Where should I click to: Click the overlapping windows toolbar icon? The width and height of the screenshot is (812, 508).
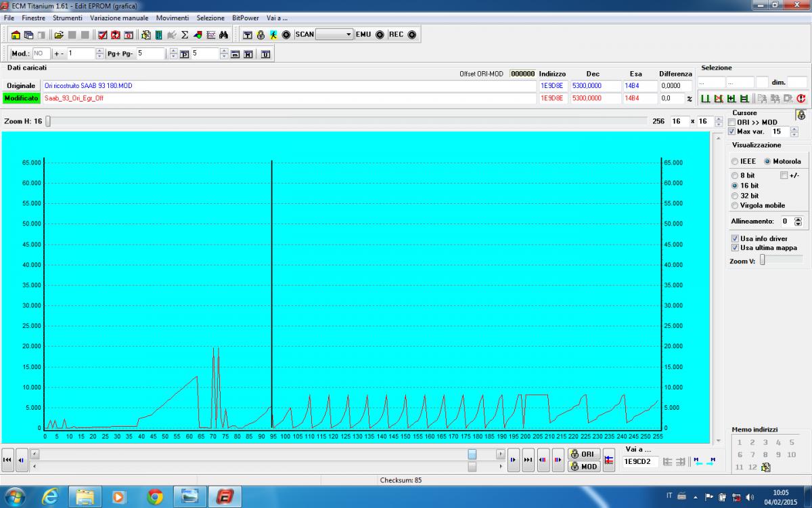coord(29,35)
